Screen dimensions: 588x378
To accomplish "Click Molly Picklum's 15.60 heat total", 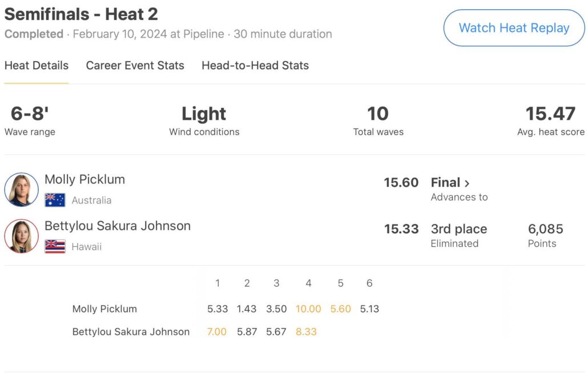I will pyautogui.click(x=401, y=183).
